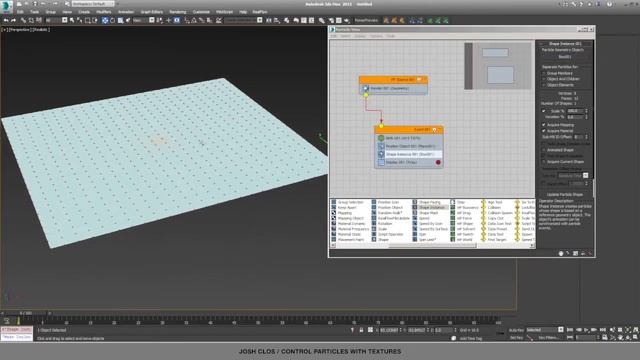Viewport: 640px width, 360px height.
Task: Click the Update Particle Shape button
Action: click(x=565, y=194)
